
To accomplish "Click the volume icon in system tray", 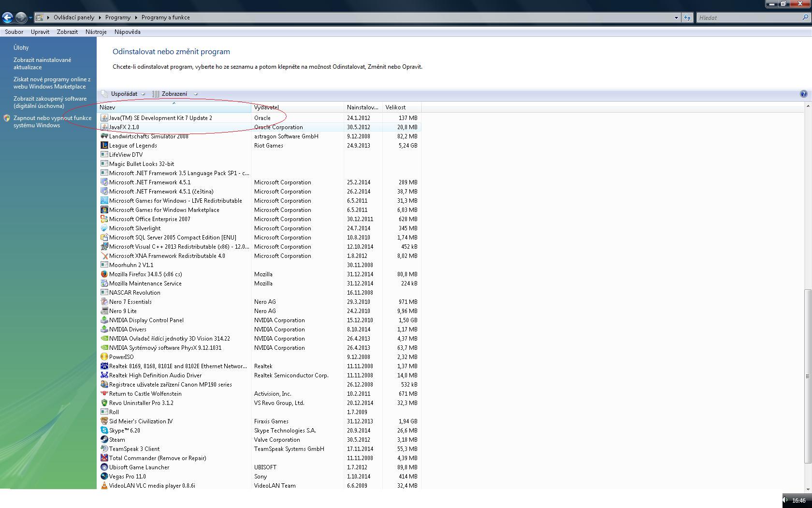I will coord(786,500).
